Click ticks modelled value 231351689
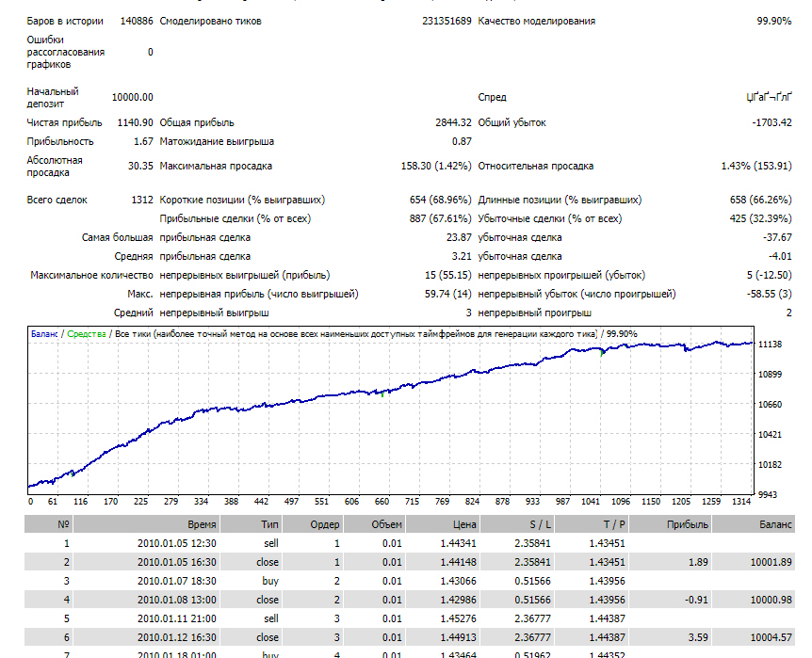 [x=447, y=22]
